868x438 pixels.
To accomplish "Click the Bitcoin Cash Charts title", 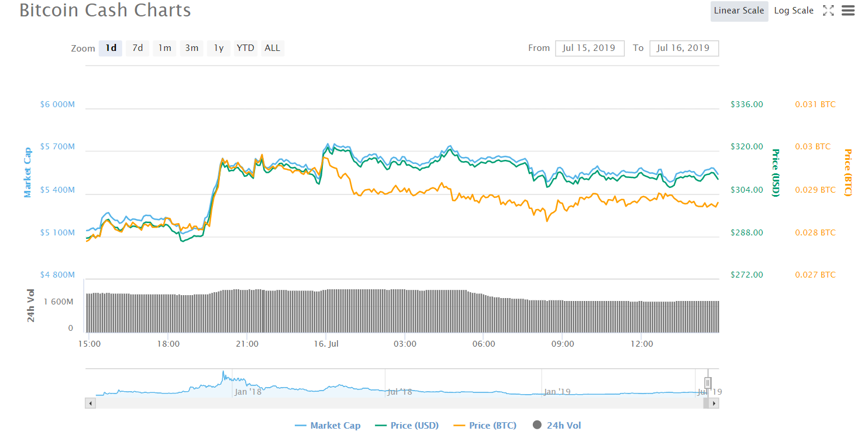I will pos(105,10).
